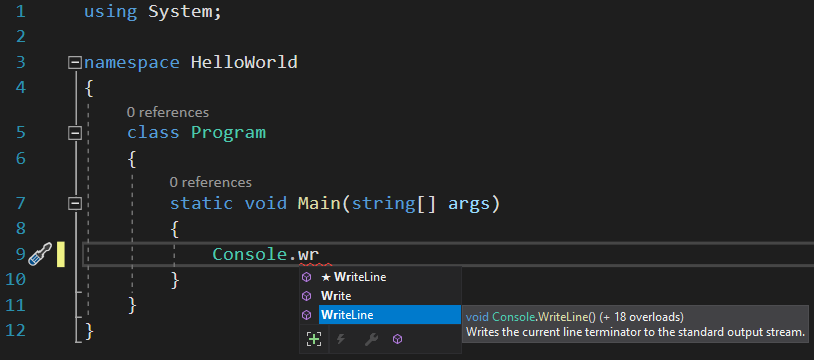Toggle the purple cube methods filter
Screen dimensions: 814x360
tap(398, 340)
